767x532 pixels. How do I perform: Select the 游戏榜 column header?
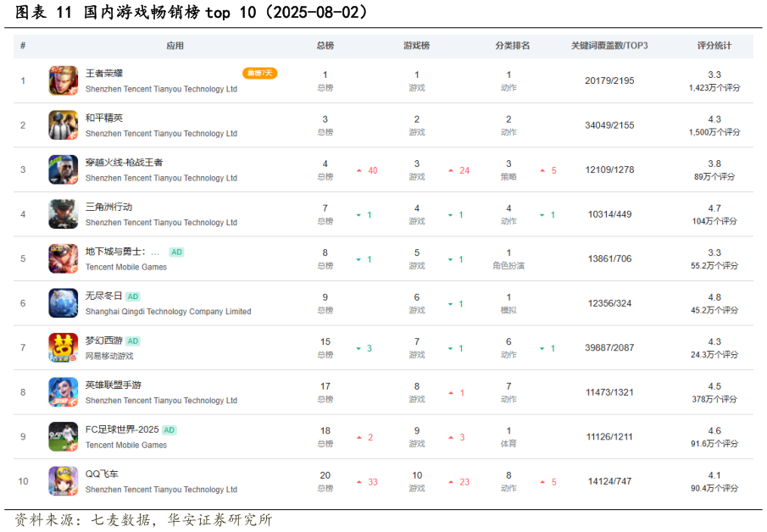click(416, 46)
